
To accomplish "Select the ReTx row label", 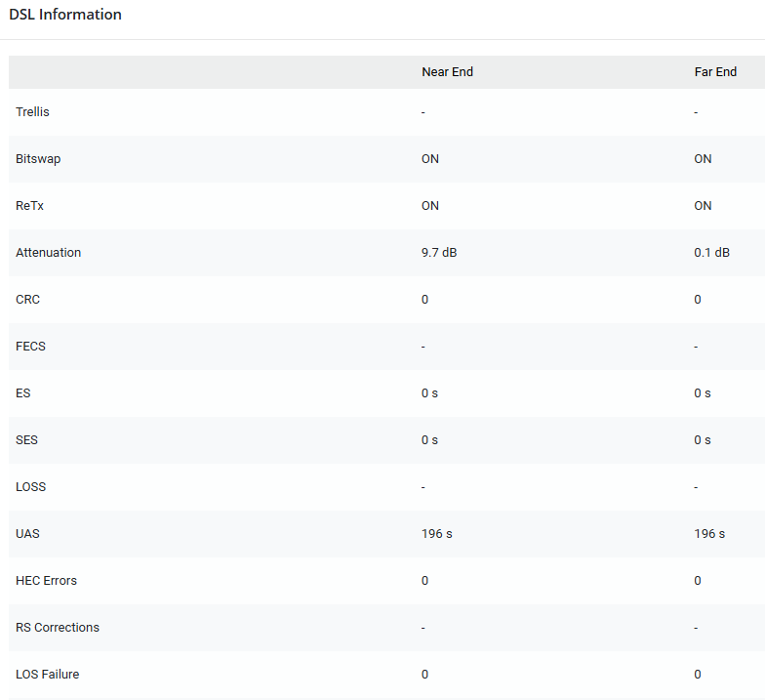I will coord(29,206).
